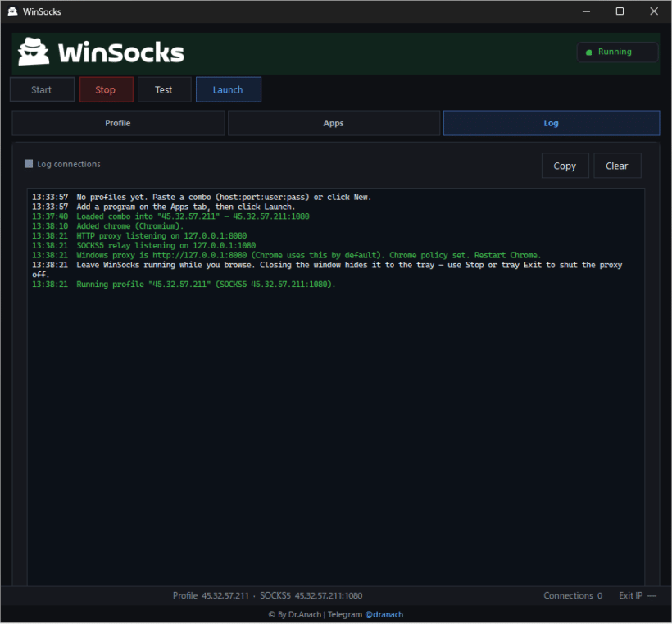The image size is (672, 624).
Task: Click the green Running status indicator
Action: click(x=617, y=52)
